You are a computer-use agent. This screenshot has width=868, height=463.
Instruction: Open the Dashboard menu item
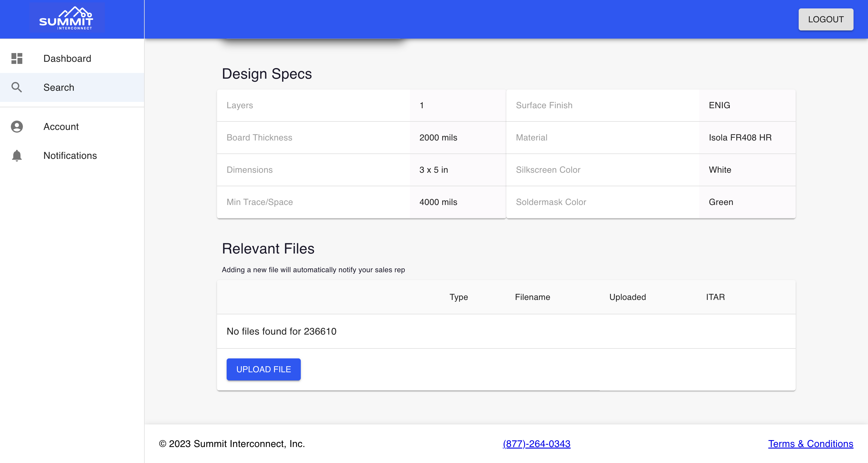point(72,58)
